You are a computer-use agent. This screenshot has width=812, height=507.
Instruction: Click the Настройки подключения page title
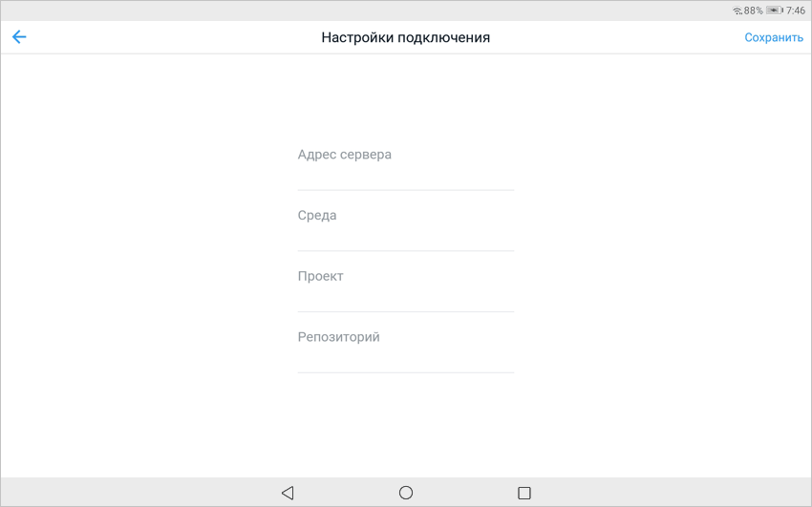405,38
